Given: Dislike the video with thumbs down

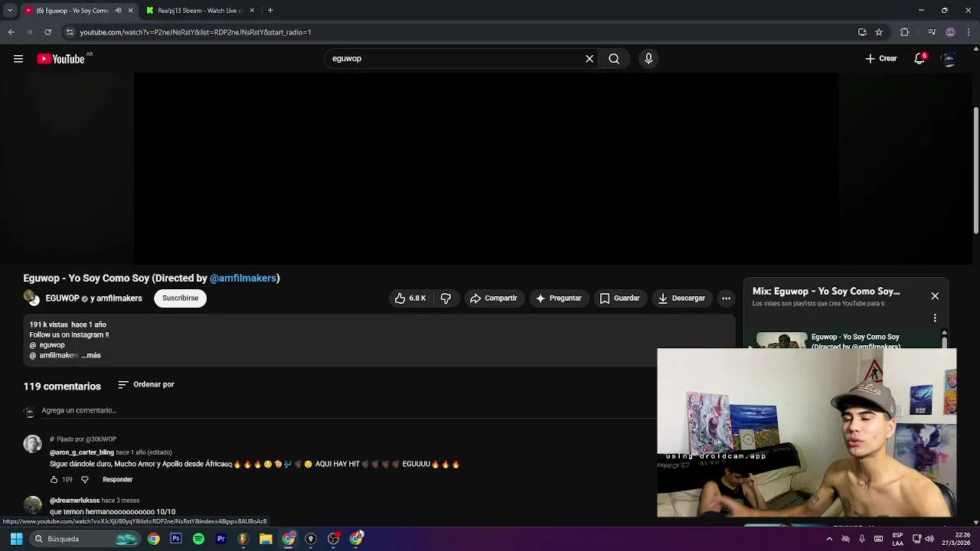Looking at the screenshot, I should point(446,298).
